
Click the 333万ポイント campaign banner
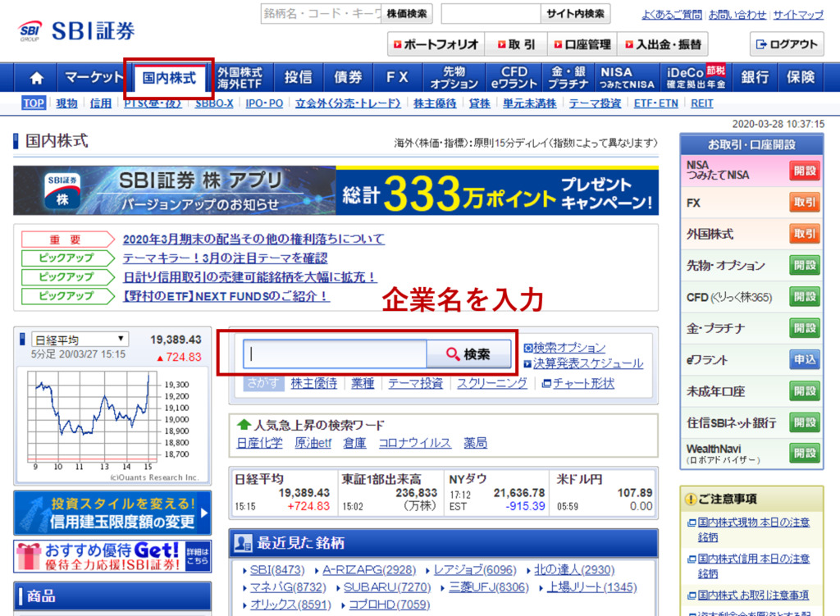pyautogui.click(x=497, y=191)
